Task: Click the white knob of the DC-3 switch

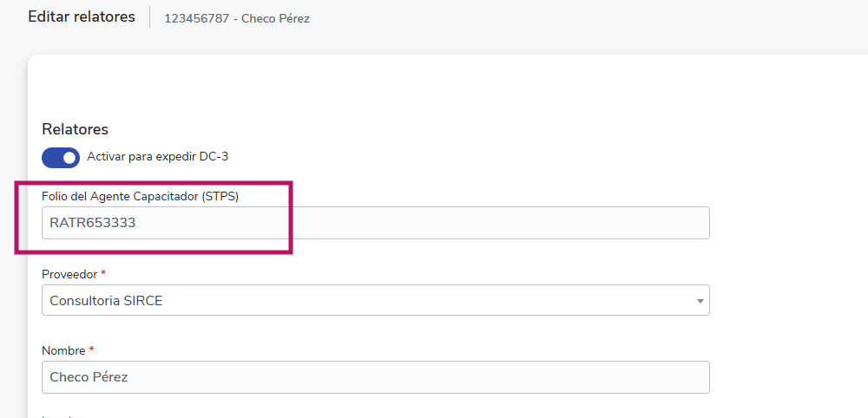Action: (x=69, y=158)
